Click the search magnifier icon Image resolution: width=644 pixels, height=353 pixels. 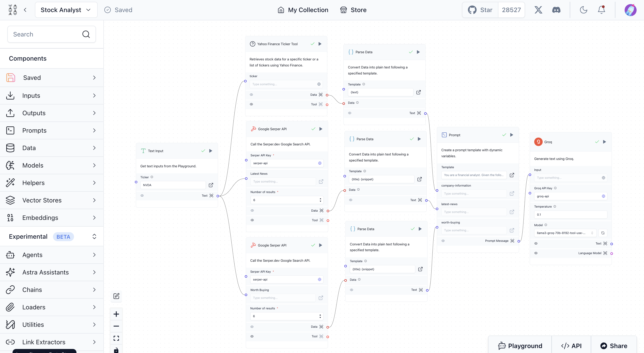pyautogui.click(x=86, y=34)
